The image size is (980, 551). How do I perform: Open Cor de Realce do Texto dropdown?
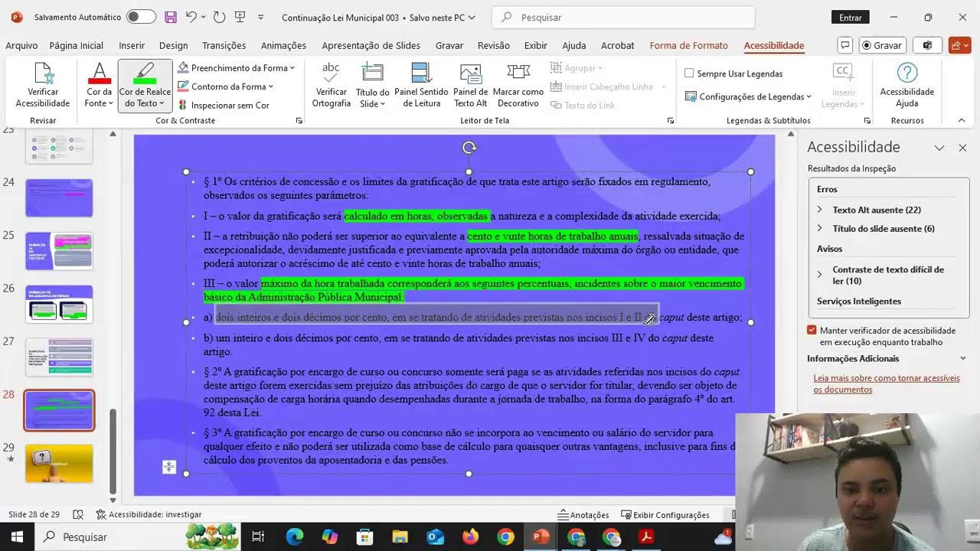(x=162, y=103)
